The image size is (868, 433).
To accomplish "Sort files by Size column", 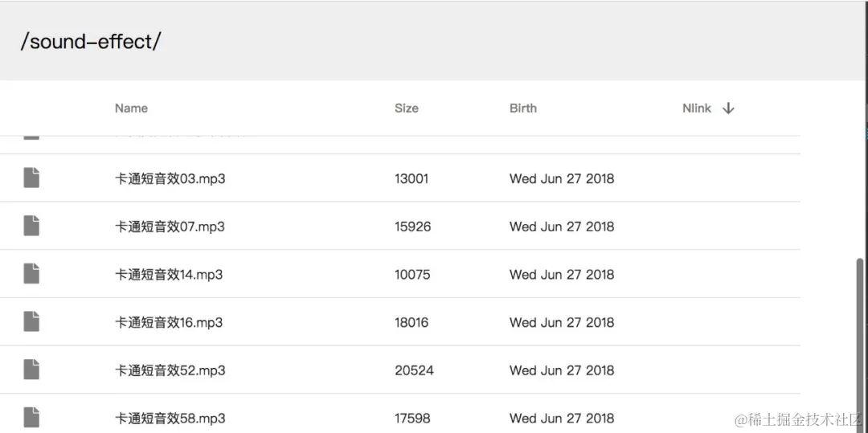I will [x=406, y=108].
